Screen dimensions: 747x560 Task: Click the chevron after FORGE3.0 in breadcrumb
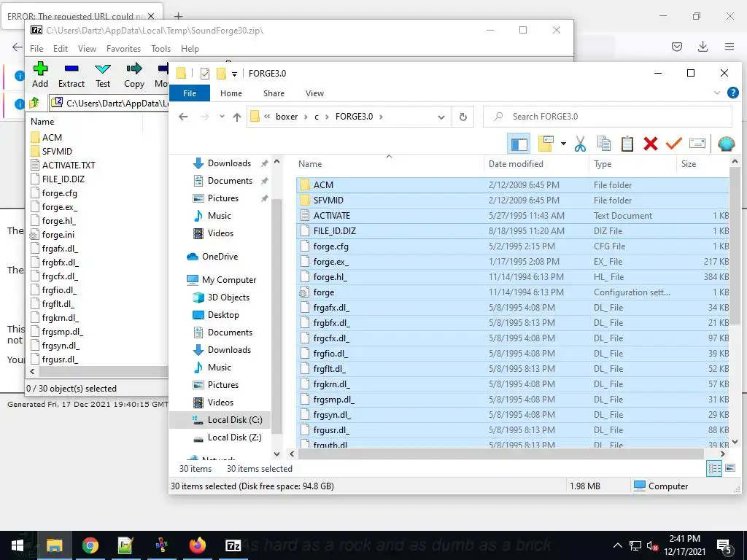tap(381, 117)
